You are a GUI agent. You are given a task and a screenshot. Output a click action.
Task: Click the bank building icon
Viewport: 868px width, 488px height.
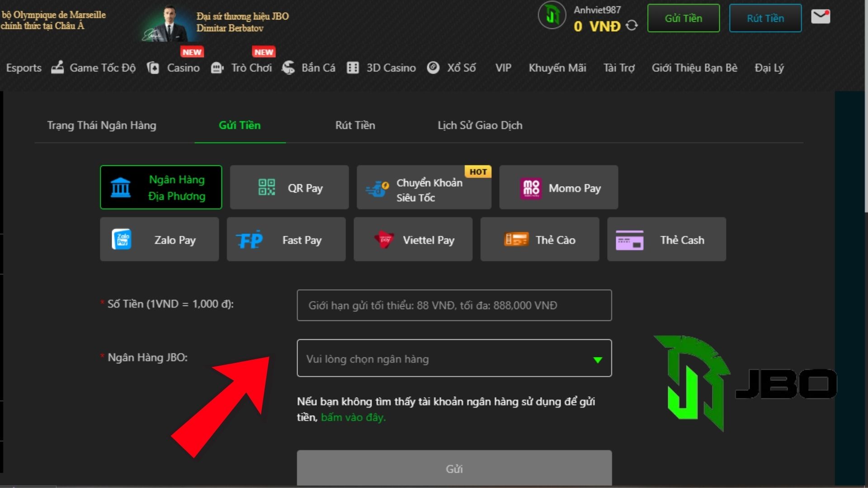tap(121, 188)
